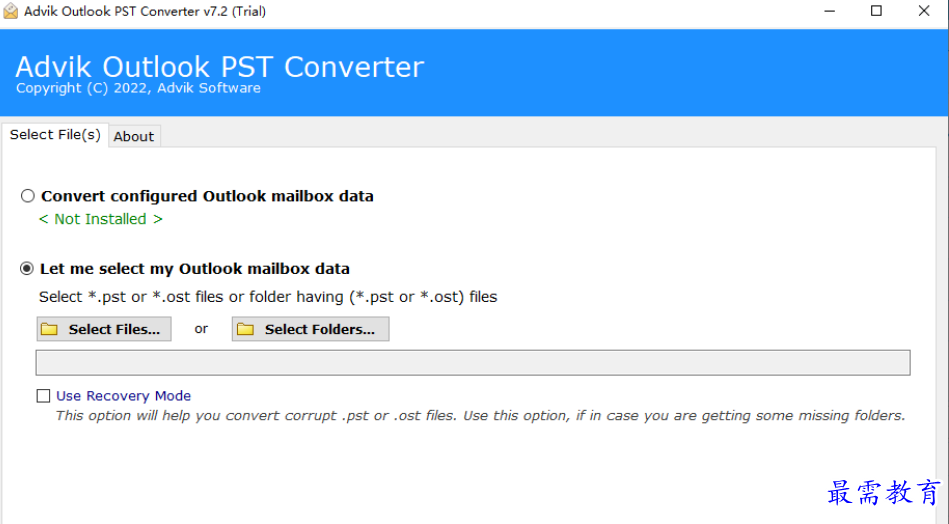949x524 pixels.
Task: Click the Select Folders... button
Action: tap(310, 329)
